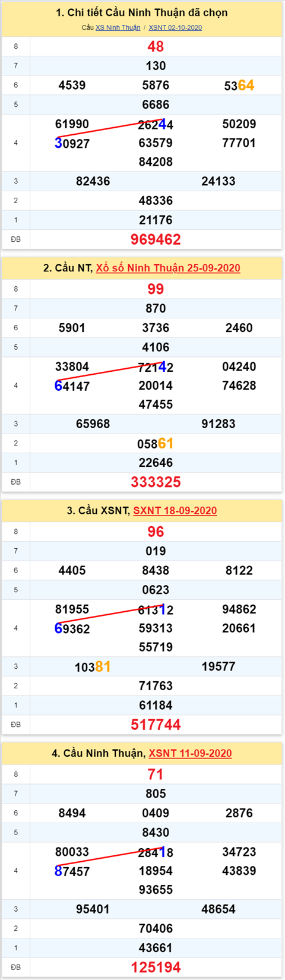Click number 05861 with orange digits
Screen dimensions: 285x980
coord(156,444)
